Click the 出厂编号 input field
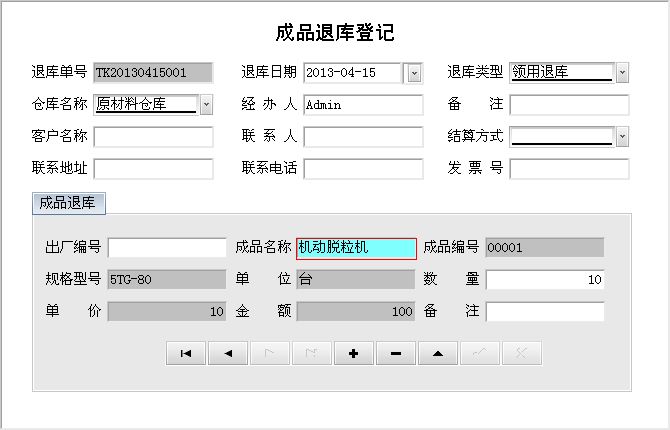670x430 pixels. 167,247
